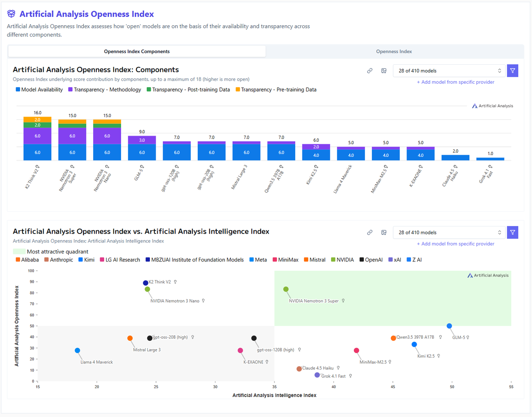Toggle Alibaba in scatter legend
The height and width of the screenshot is (417, 532).
27,260
